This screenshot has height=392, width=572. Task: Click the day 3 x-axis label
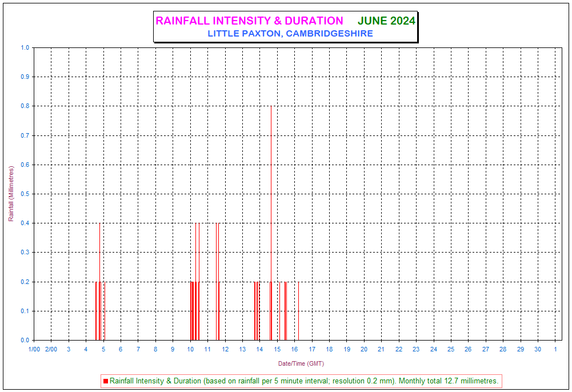[x=69, y=349]
